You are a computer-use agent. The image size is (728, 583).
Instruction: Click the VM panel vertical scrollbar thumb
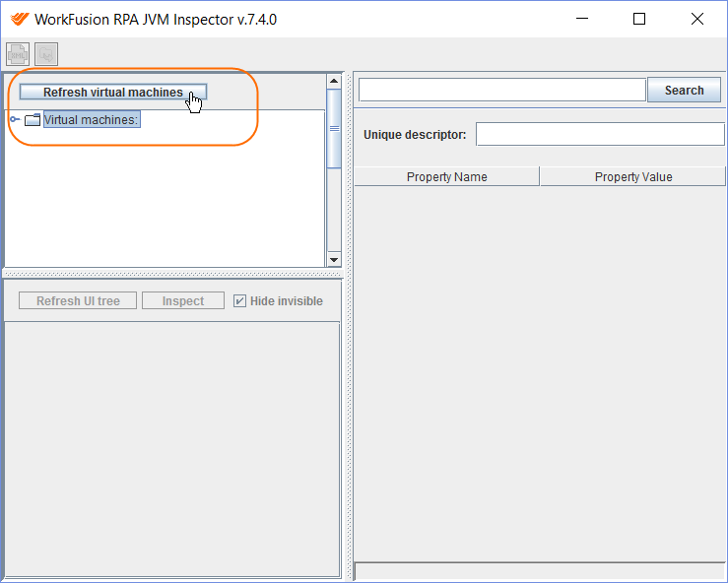(334, 129)
